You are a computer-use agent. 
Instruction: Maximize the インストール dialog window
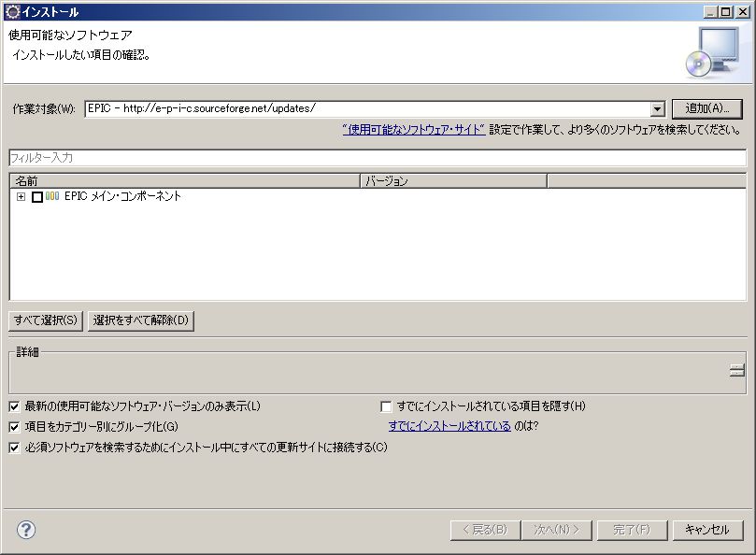tap(725, 11)
